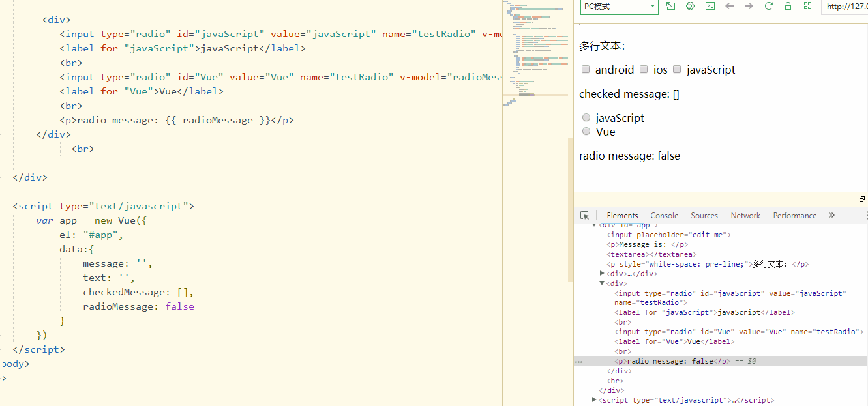Select the input placeholder="edit me" node

[x=669, y=235]
